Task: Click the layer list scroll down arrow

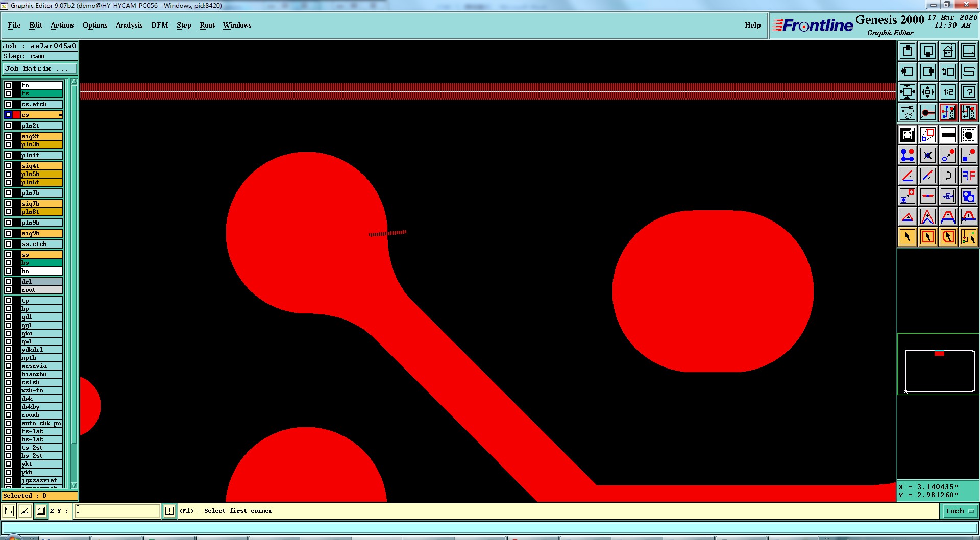Action: pos(74,485)
